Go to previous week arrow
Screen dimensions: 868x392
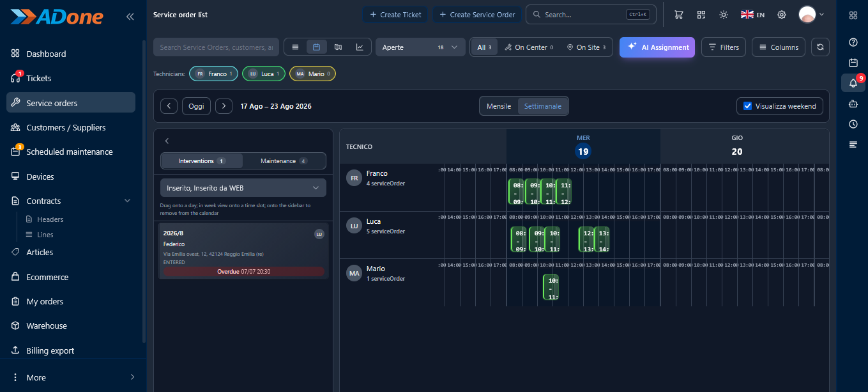pyautogui.click(x=169, y=106)
